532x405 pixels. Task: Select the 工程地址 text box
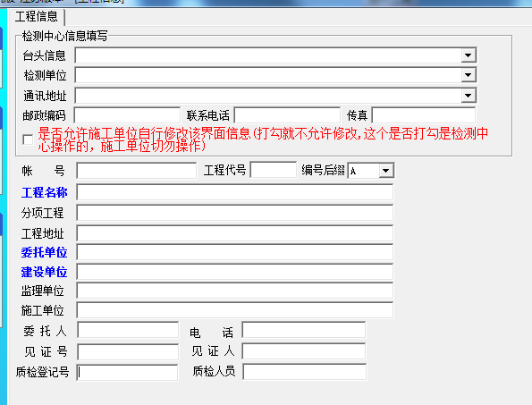tap(235, 233)
